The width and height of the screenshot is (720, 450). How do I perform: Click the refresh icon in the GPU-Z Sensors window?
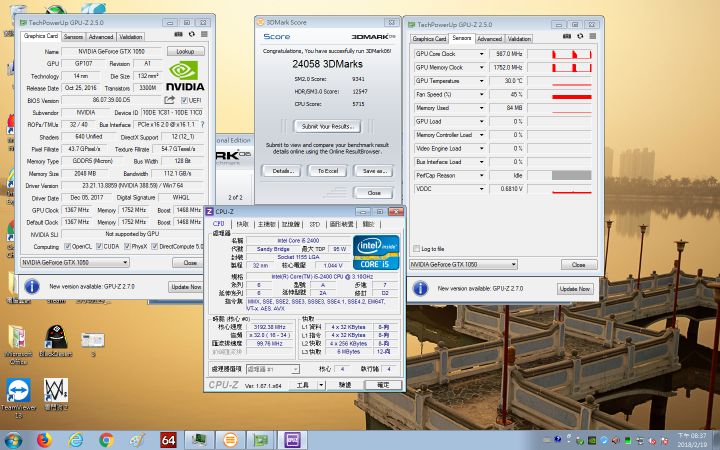click(x=580, y=36)
